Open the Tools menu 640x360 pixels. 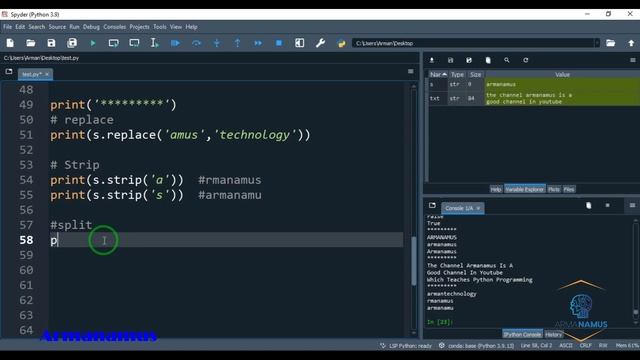160,27
